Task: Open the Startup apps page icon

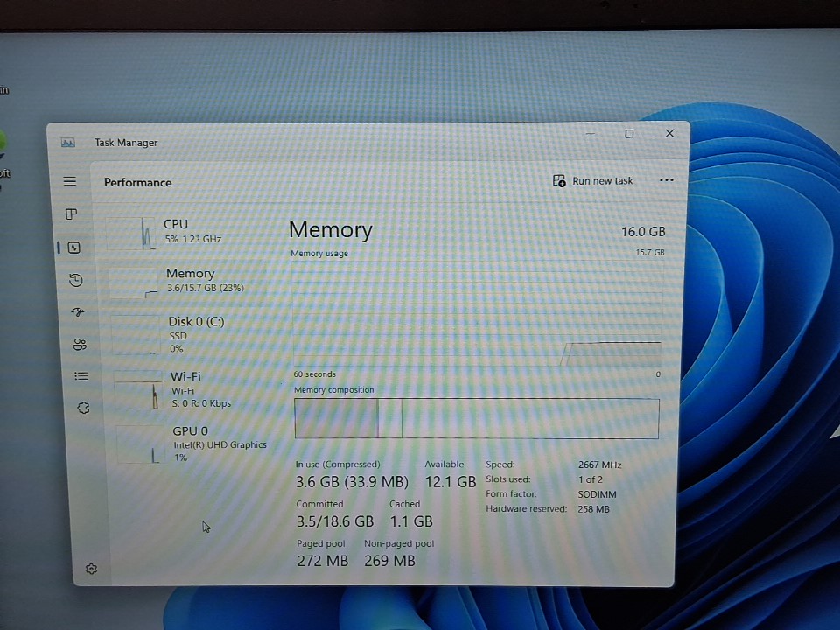Action: [78, 312]
